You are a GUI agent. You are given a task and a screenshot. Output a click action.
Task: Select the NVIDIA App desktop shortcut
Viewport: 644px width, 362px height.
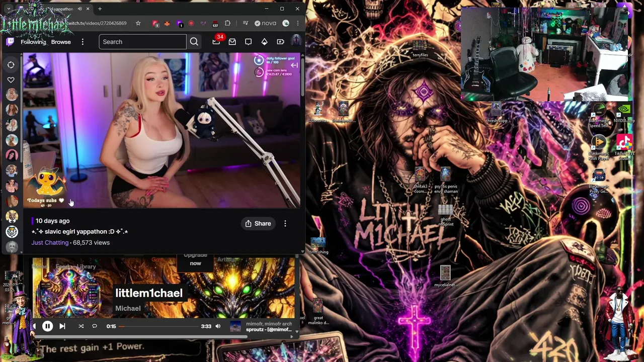point(624,113)
